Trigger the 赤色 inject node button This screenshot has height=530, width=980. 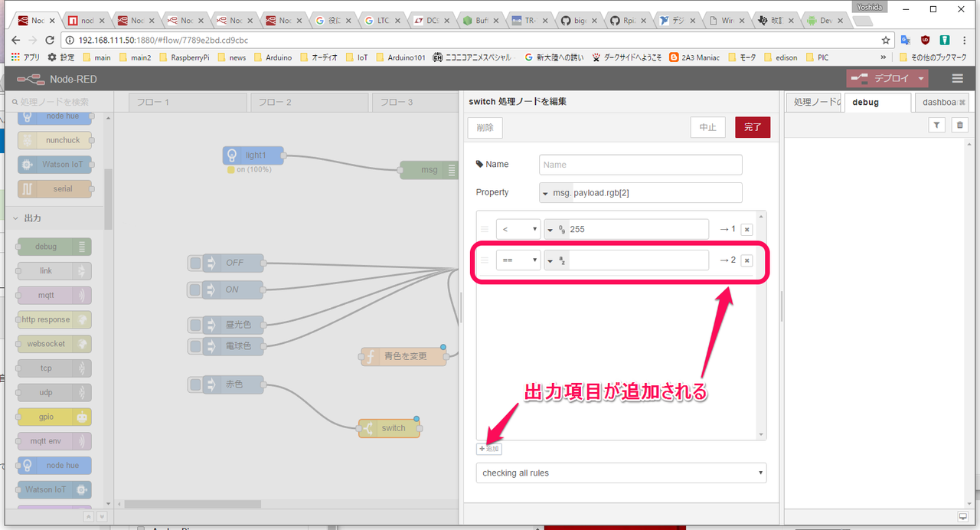195,384
